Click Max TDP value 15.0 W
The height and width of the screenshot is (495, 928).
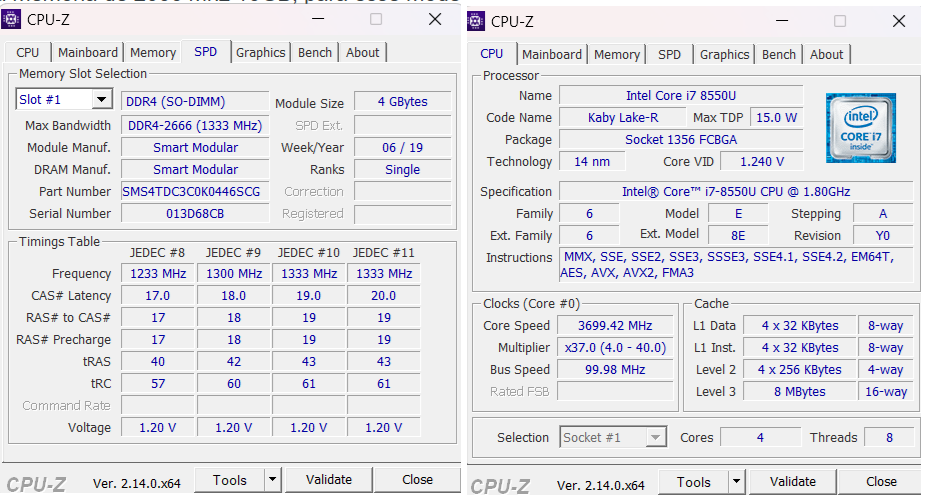[x=776, y=117]
